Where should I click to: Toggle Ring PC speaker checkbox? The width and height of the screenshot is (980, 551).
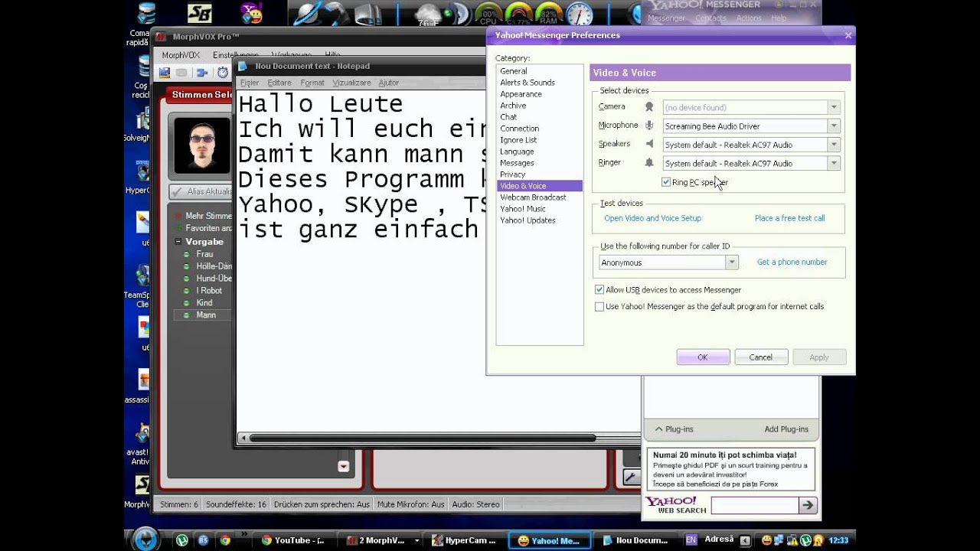coord(666,182)
